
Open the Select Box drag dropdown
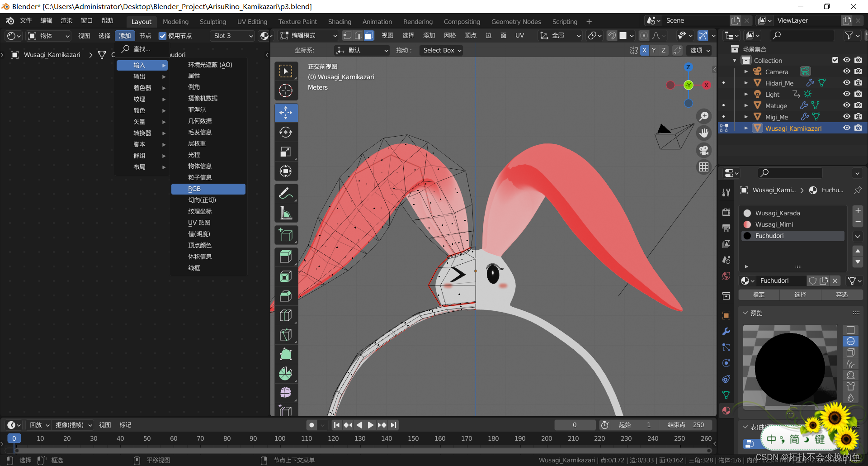click(x=442, y=50)
